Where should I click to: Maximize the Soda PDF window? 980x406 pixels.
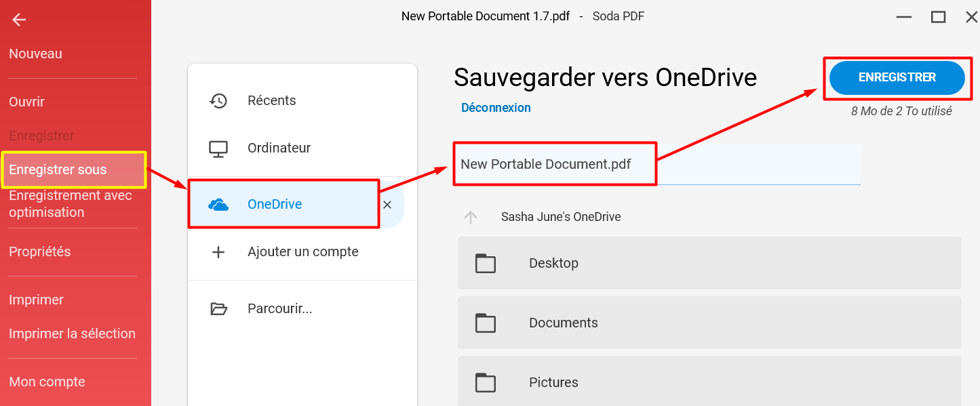(x=938, y=17)
